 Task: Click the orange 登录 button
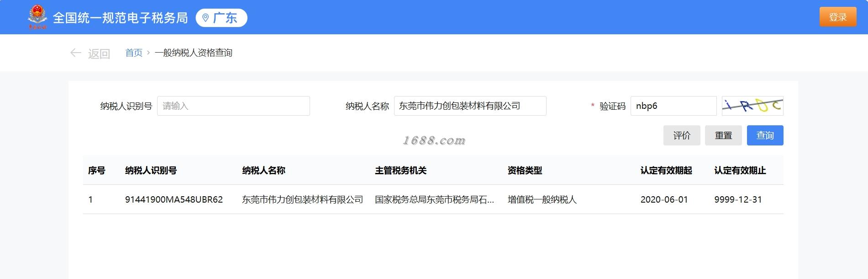pyautogui.click(x=838, y=17)
